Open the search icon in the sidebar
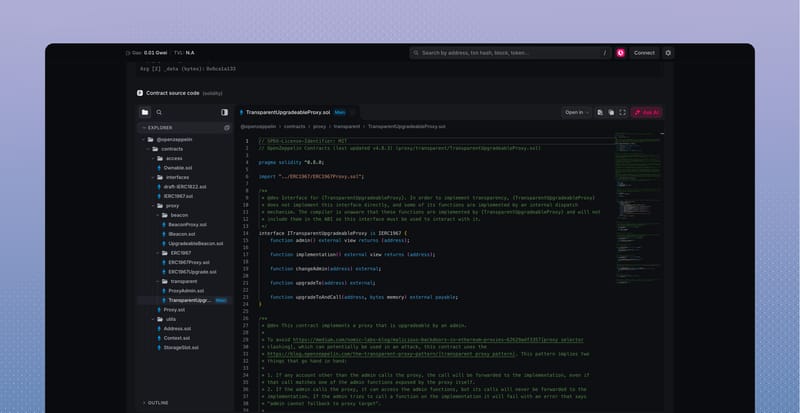Viewport: 800px width, 413px height. (x=159, y=112)
